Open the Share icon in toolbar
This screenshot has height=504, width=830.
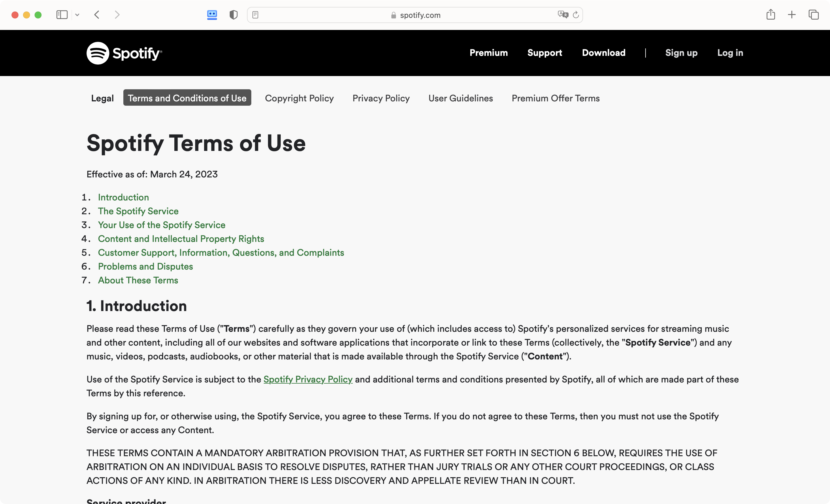tap(771, 14)
